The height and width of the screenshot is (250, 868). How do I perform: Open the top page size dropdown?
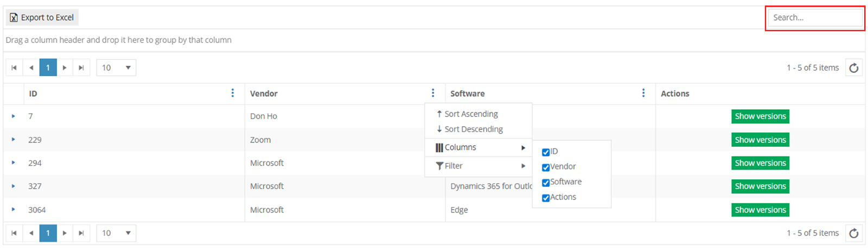click(116, 68)
